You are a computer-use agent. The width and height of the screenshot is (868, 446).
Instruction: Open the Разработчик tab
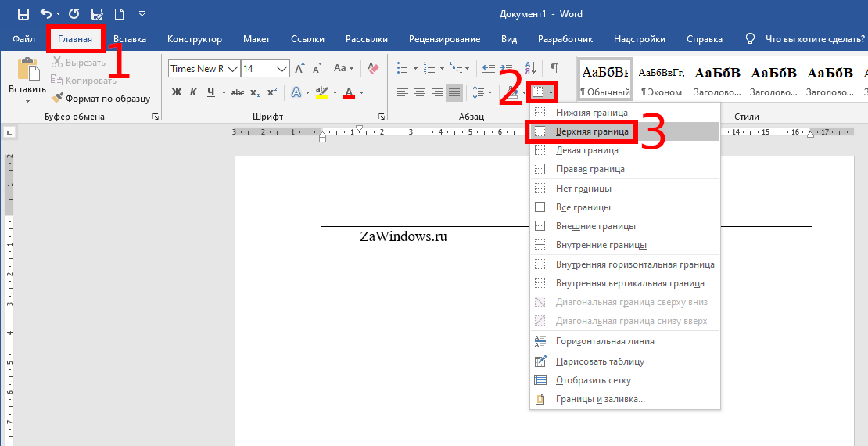tap(565, 39)
